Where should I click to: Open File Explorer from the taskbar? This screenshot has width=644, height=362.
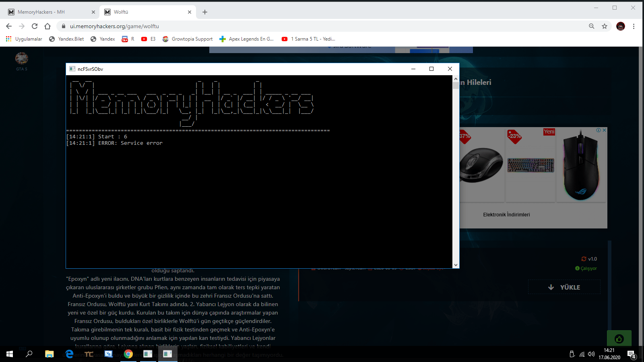pyautogui.click(x=49, y=354)
